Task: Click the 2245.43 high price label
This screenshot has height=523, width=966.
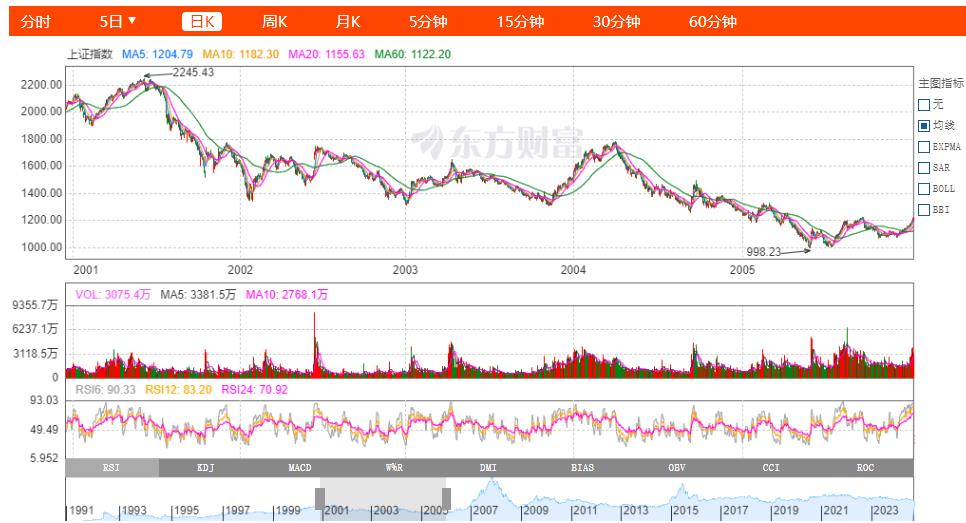Action: 193,72
